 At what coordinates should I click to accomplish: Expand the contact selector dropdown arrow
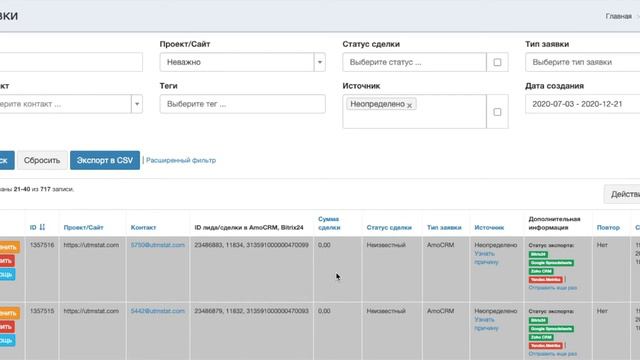tap(137, 104)
